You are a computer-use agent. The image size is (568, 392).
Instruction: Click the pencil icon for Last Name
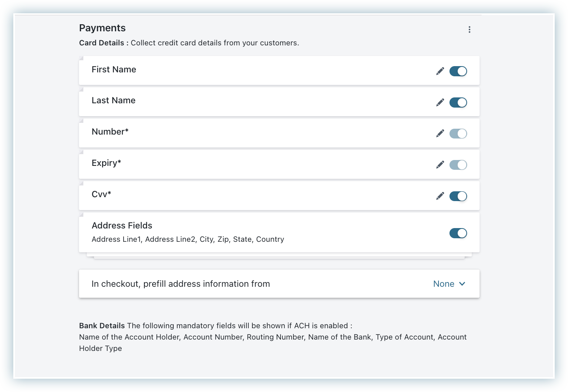440,102
